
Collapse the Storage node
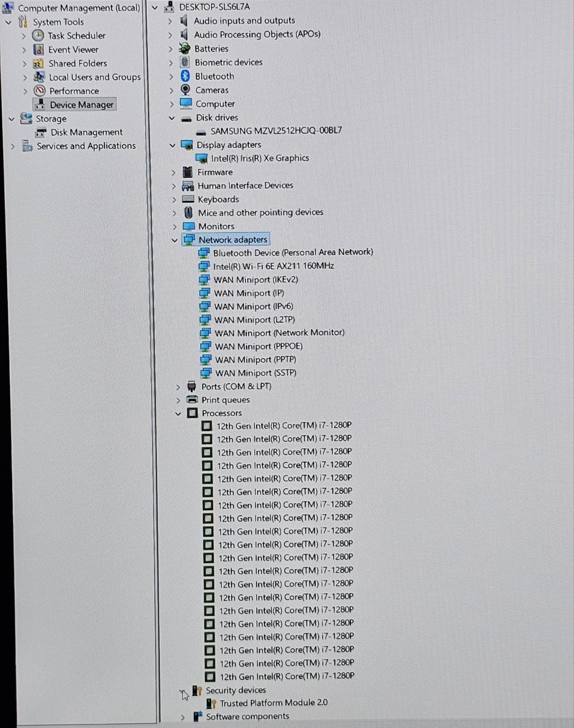click(x=11, y=119)
